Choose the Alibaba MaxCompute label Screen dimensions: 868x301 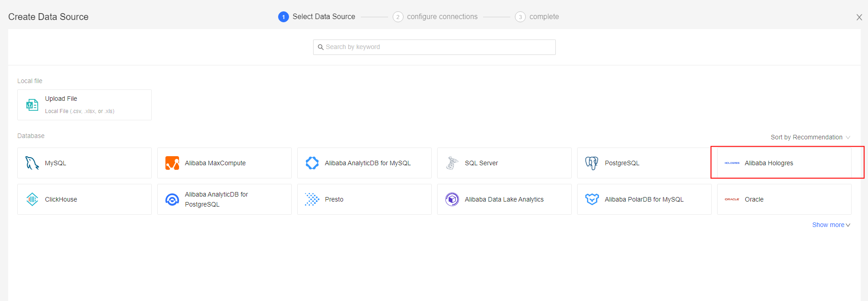click(215, 163)
